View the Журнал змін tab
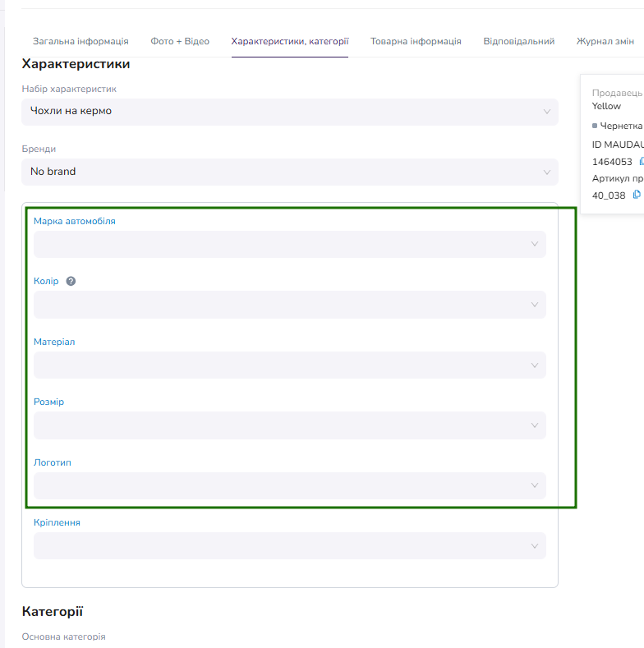The width and height of the screenshot is (644, 648). click(x=605, y=41)
